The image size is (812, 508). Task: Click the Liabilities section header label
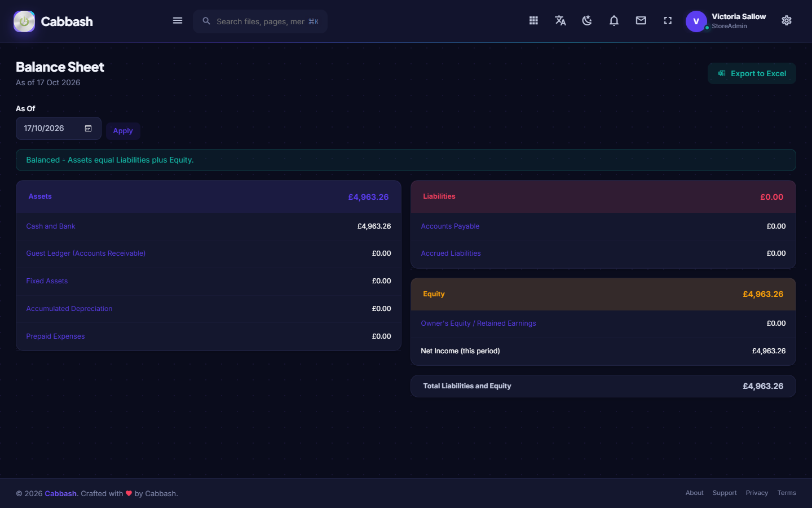pyautogui.click(x=439, y=196)
